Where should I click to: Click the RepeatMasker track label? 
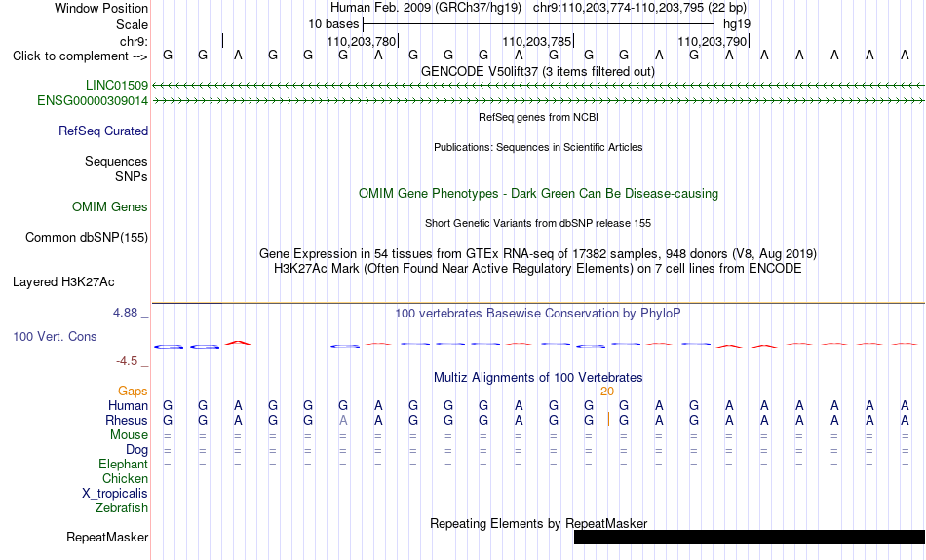click(107, 537)
